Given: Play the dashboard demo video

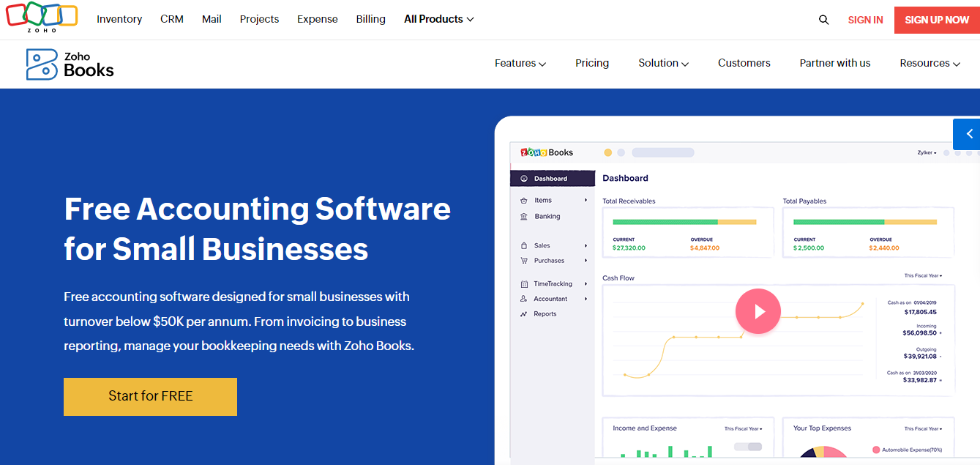Looking at the screenshot, I should click(x=758, y=310).
